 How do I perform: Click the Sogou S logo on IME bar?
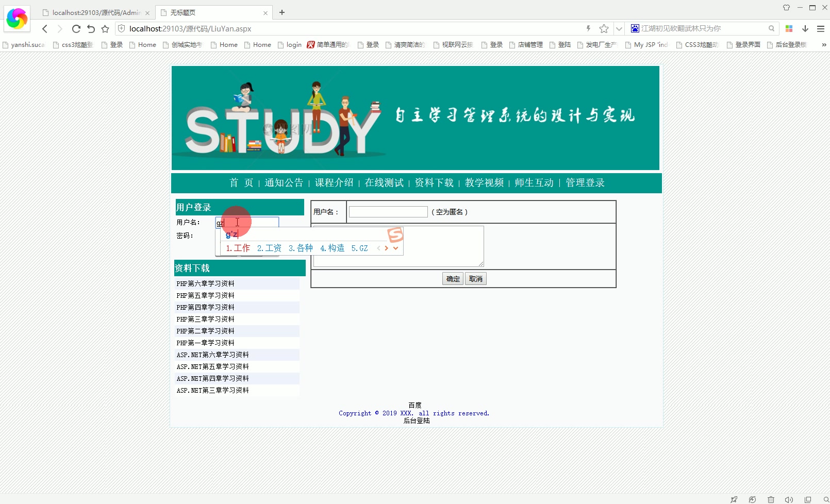(x=395, y=235)
